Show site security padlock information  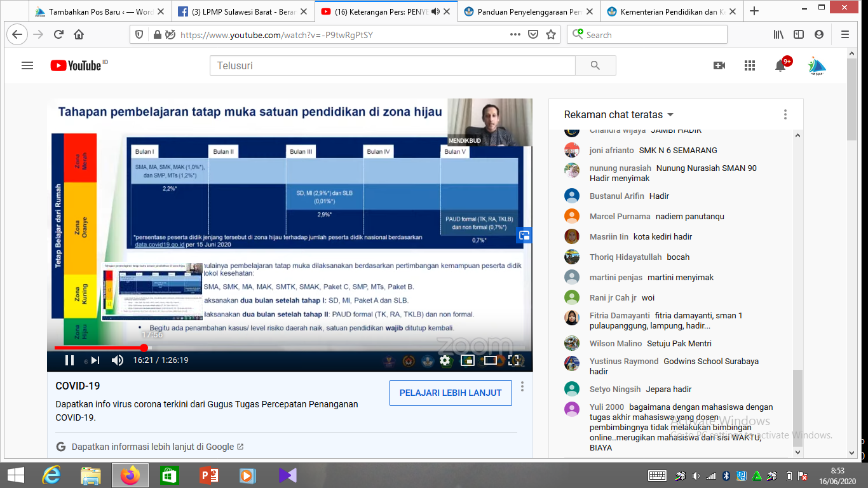pyautogui.click(x=157, y=35)
